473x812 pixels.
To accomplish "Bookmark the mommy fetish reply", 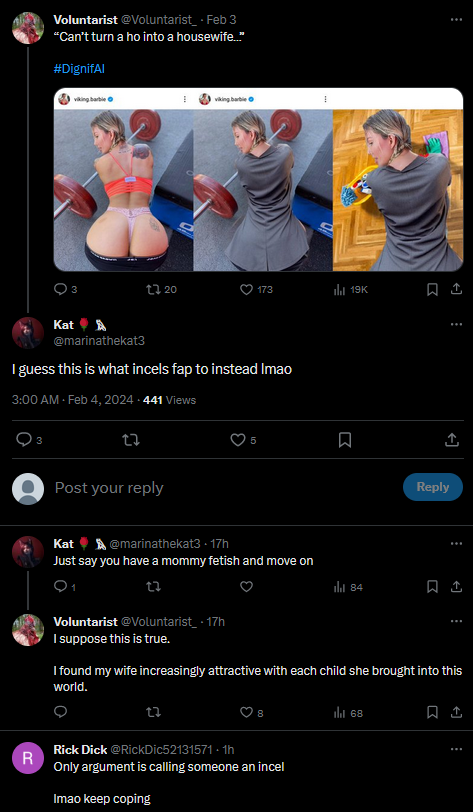I will [432, 587].
